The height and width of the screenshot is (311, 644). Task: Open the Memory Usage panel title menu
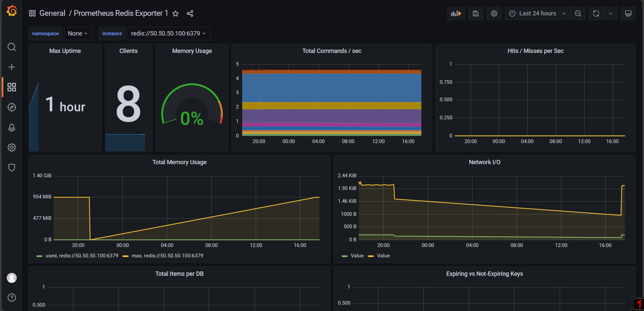pyautogui.click(x=192, y=51)
